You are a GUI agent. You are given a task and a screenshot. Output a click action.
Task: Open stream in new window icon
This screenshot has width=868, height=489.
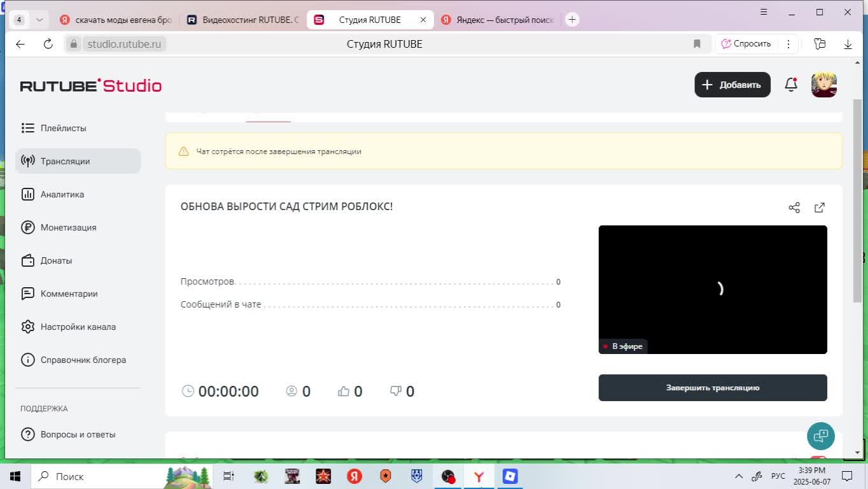point(820,208)
